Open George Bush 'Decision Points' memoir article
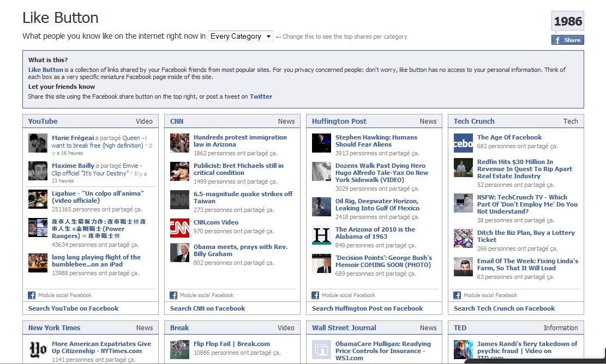Screen dimensions: 606x364 383,261
